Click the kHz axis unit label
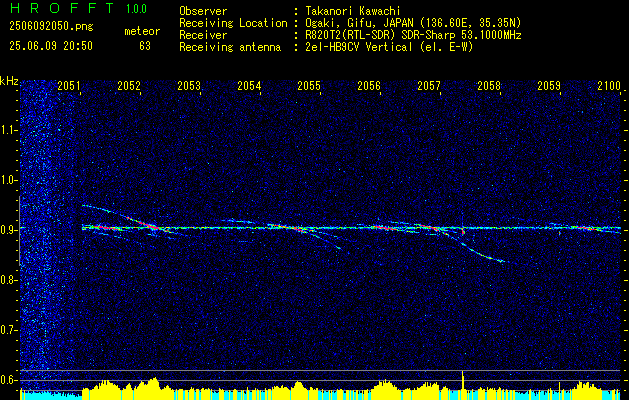Viewport: 629px width, 400px height. (x=9, y=81)
